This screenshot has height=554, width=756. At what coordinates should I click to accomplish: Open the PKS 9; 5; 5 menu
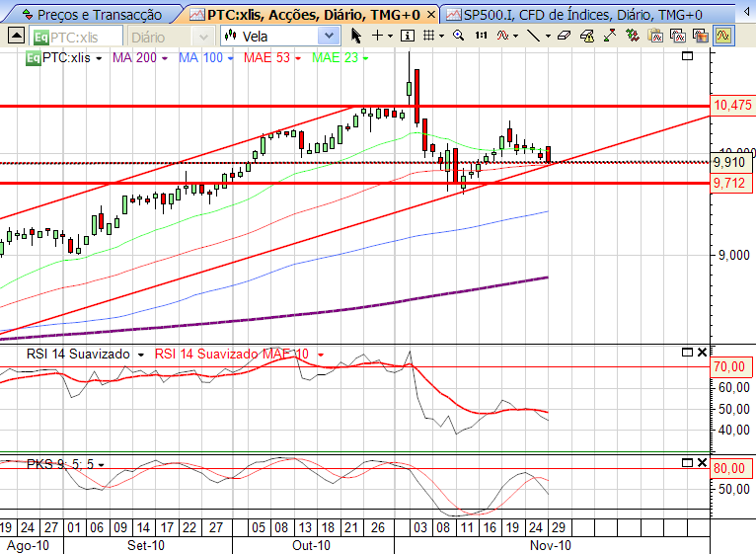pyautogui.click(x=102, y=465)
